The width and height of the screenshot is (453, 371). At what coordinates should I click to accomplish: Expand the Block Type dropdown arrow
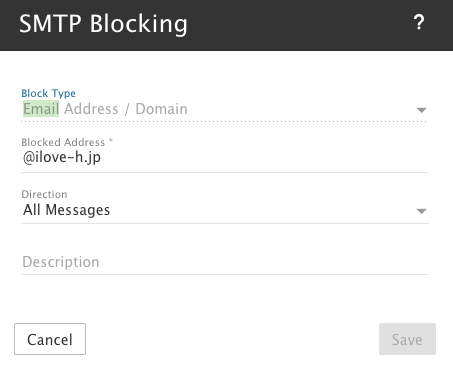(x=421, y=110)
